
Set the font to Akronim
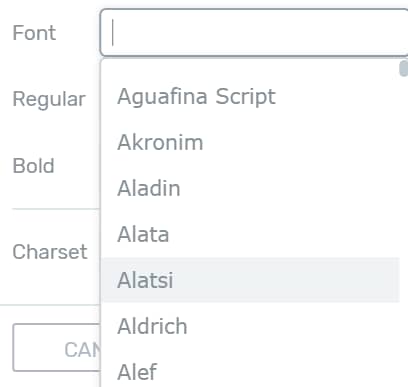250,142
